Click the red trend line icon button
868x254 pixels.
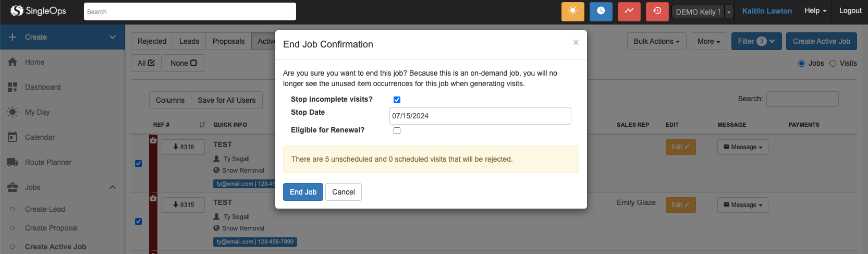tap(629, 11)
